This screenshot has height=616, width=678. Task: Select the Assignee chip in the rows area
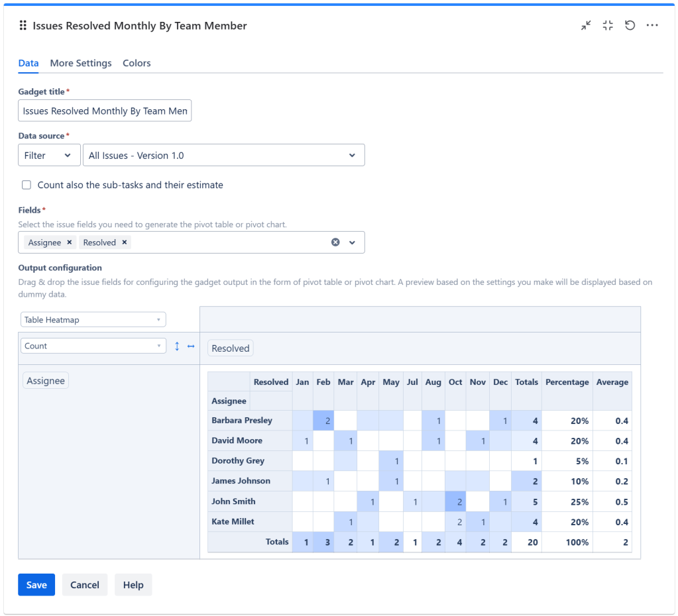(x=45, y=380)
